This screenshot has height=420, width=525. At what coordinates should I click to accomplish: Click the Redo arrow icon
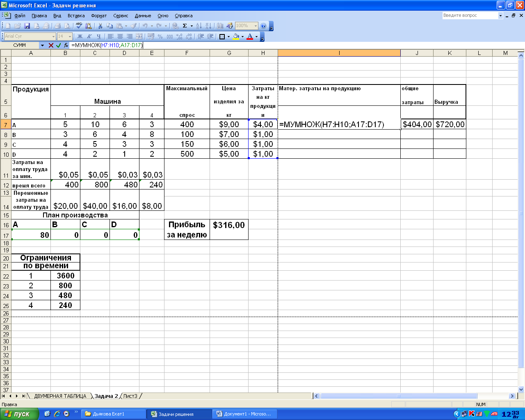[x=159, y=26]
